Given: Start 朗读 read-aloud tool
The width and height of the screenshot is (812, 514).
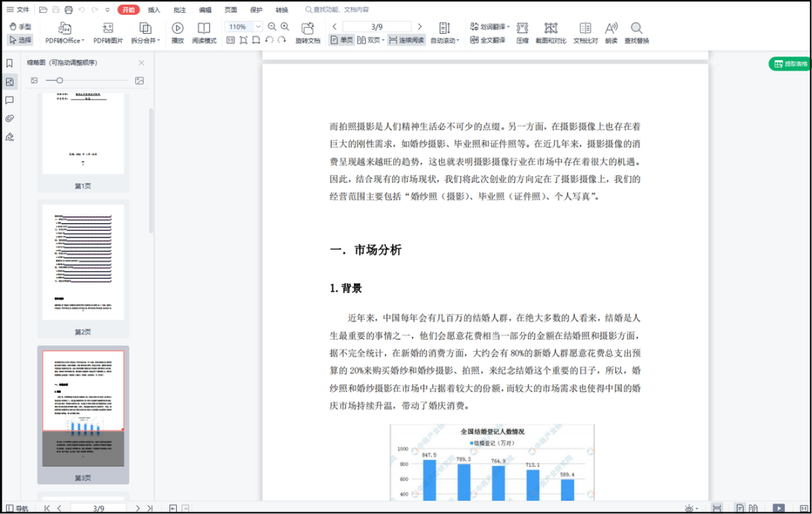Looking at the screenshot, I should coord(611,32).
